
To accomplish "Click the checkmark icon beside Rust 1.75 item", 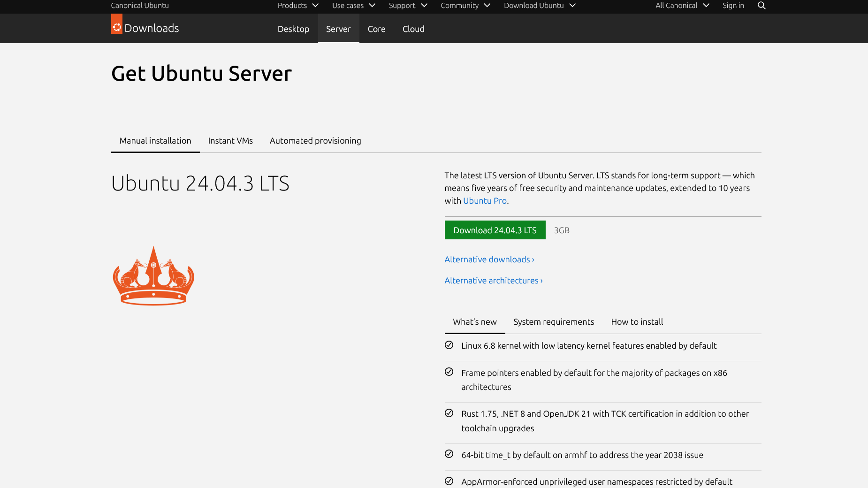I will coord(449,413).
